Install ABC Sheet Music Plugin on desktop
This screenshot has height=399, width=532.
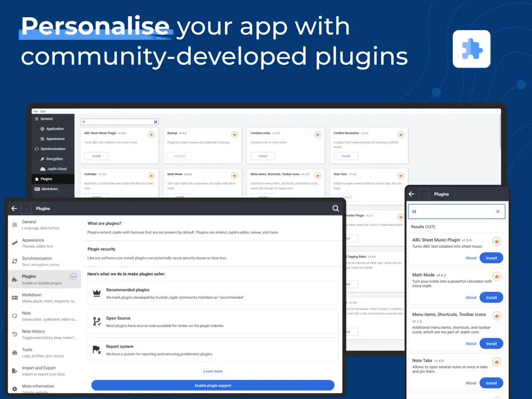tap(96, 156)
